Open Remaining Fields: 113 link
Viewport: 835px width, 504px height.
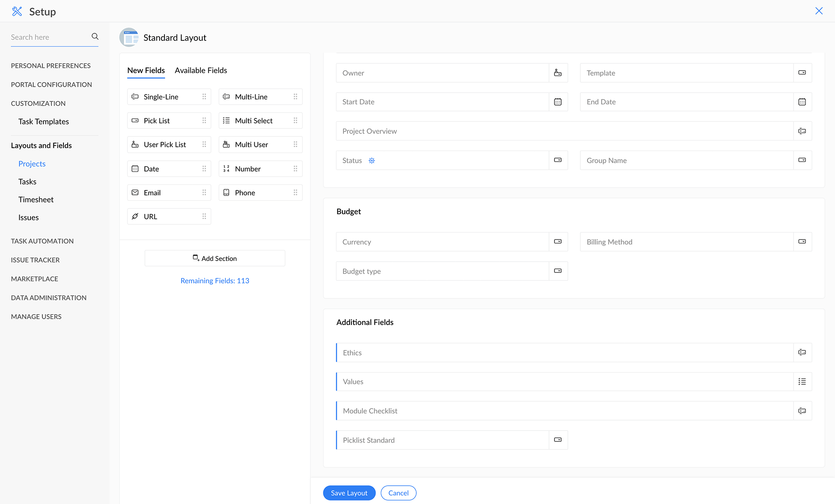(215, 281)
